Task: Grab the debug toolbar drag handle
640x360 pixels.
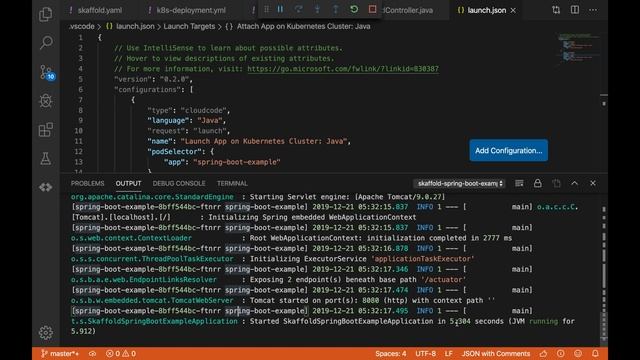Action: 266,9
